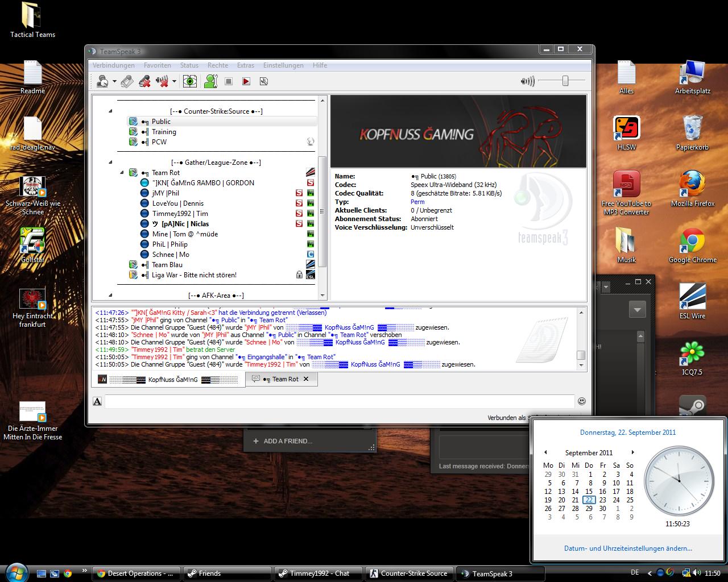Click the red stripe icon on Team Rot row
Viewport: 728px width, 582px height.
tap(311, 173)
